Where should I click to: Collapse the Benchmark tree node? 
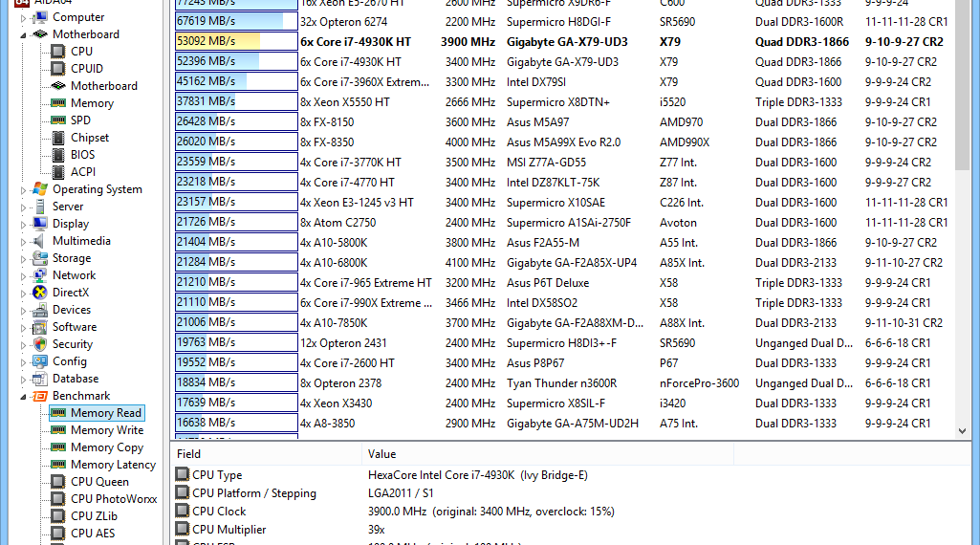(24, 396)
